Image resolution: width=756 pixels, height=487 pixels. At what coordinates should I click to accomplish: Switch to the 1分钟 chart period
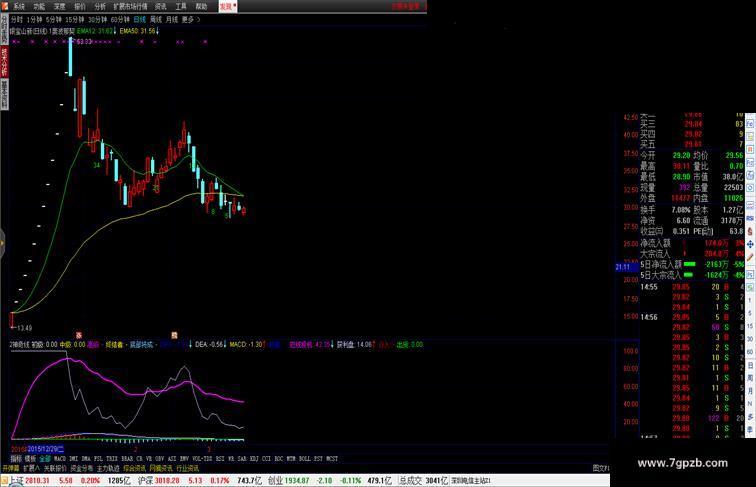click(34, 20)
